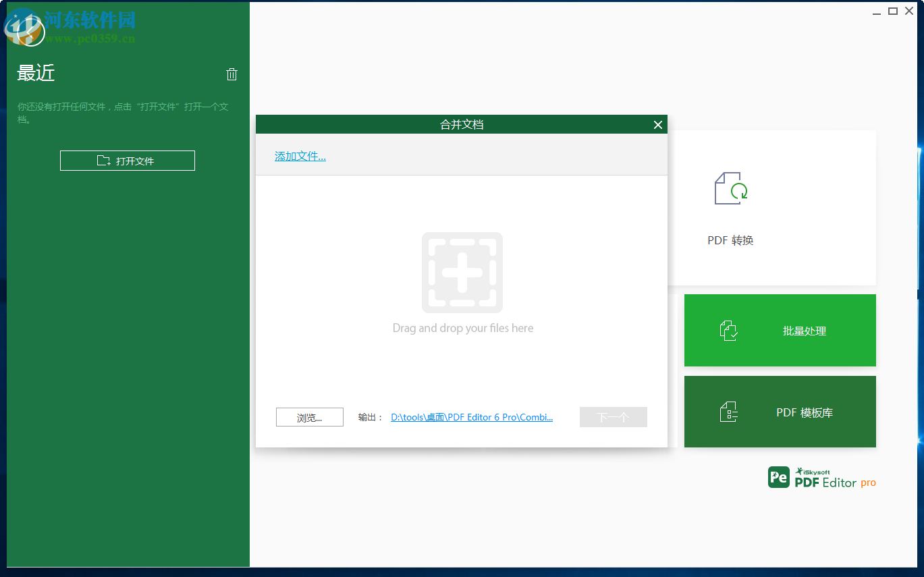This screenshot has width=924, height=577.
Task: Click the 'Drag and drop your files here' text
Action: click(463, 328)
